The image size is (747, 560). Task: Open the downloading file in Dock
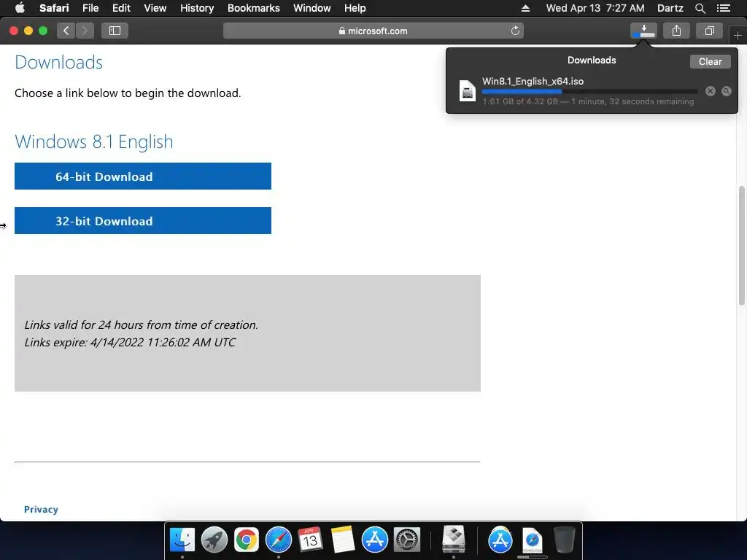click(532, 540)
